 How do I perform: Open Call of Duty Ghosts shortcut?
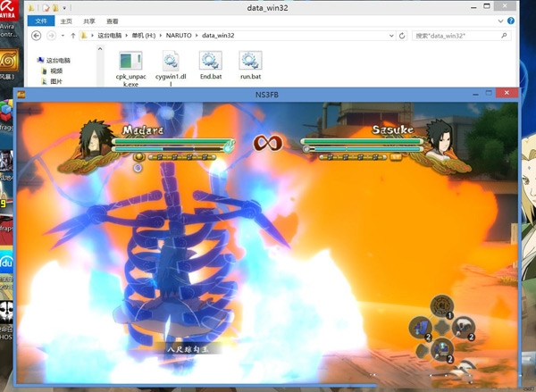tap(6, 312)
